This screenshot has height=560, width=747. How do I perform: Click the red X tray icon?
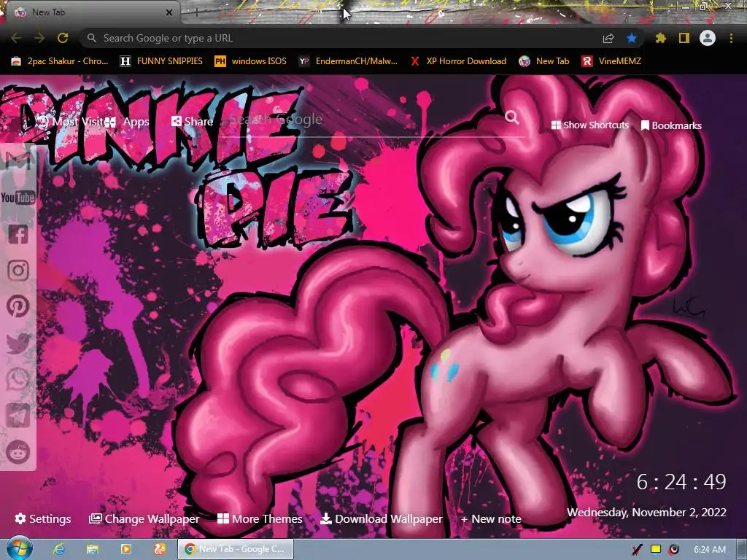point(637,550)
